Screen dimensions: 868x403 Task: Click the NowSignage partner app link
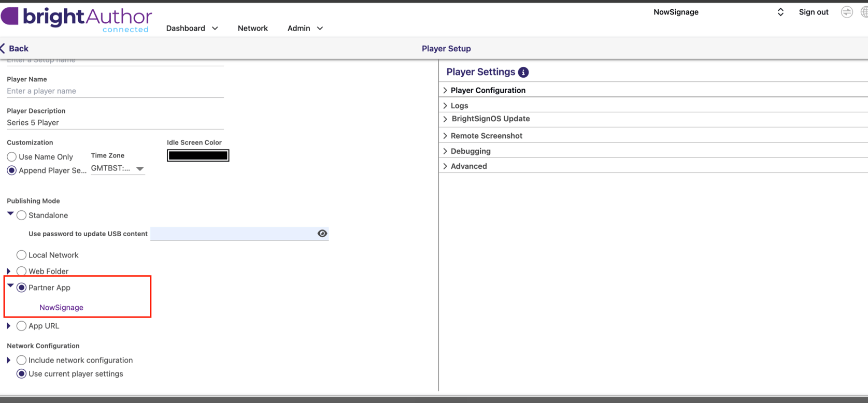(x=61, y=308)
